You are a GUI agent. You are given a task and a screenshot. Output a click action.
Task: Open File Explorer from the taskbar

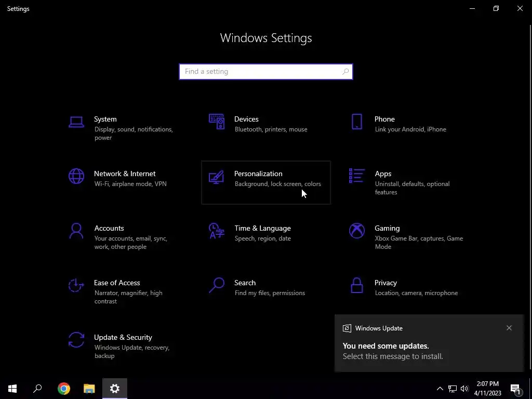tap(89, 389)
